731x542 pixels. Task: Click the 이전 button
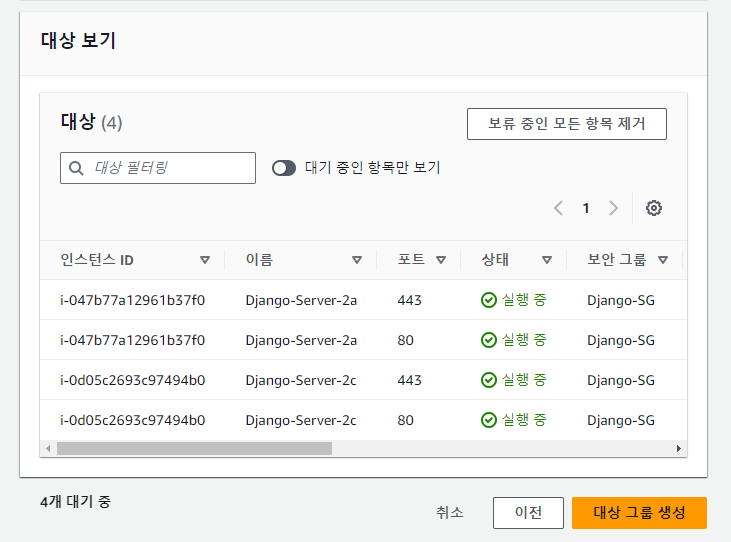(528, 513)
